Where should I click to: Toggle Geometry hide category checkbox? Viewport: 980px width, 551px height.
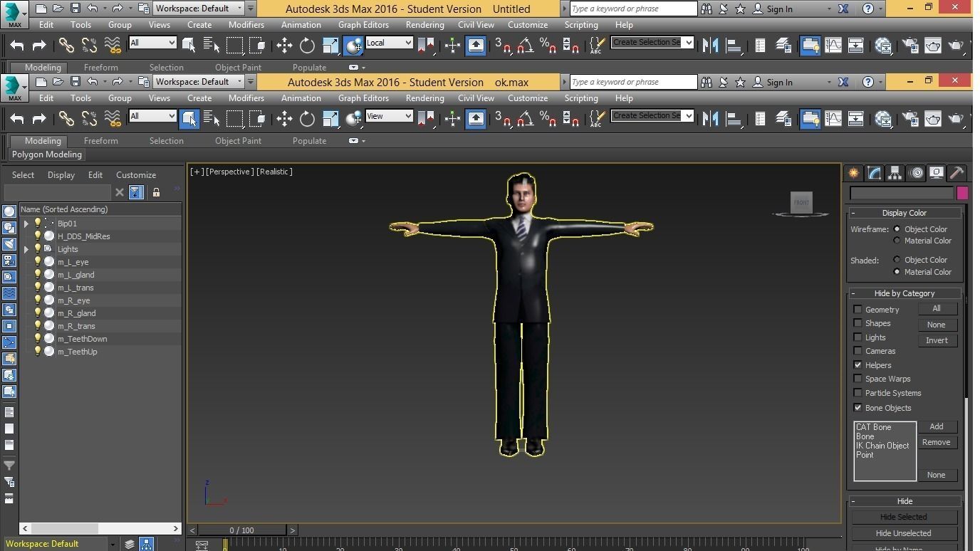click(x=857, y=310)
